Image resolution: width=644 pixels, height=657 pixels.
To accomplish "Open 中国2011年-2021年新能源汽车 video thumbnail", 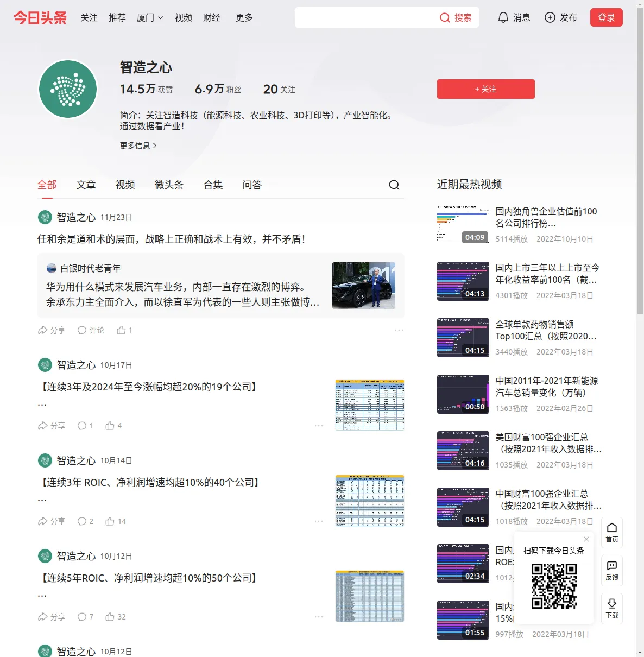I will [463, 394].
